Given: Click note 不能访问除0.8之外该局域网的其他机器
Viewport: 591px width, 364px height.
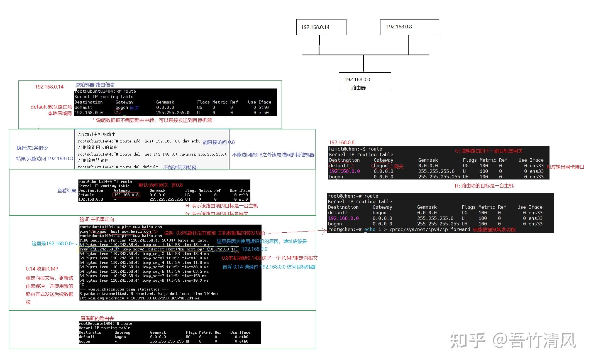Looking at the screenshot, I should 273,155.
